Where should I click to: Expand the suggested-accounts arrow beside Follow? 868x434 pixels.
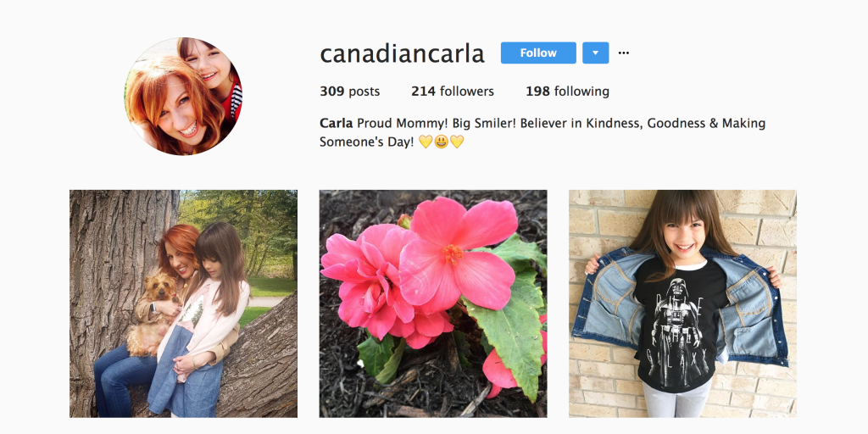point(596,53)
